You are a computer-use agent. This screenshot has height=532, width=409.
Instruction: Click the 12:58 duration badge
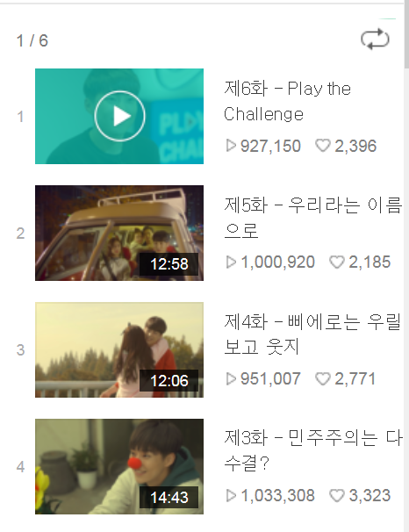coord(169,264)
